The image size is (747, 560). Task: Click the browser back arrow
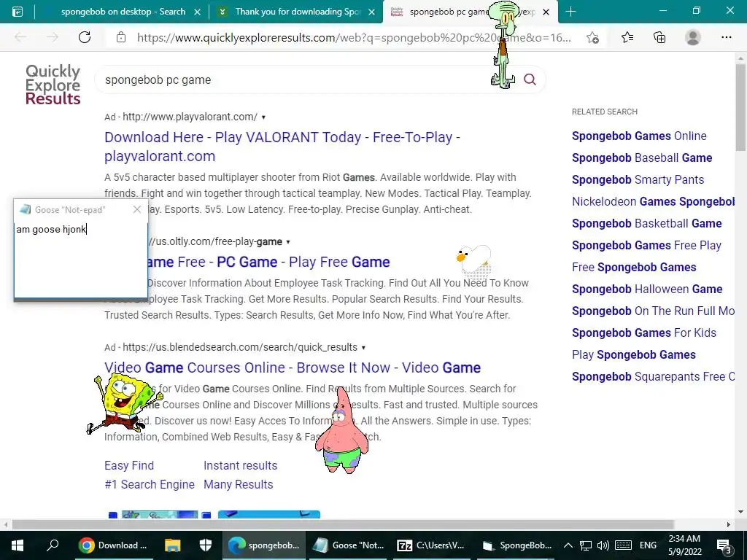click(x=20, y=37)
